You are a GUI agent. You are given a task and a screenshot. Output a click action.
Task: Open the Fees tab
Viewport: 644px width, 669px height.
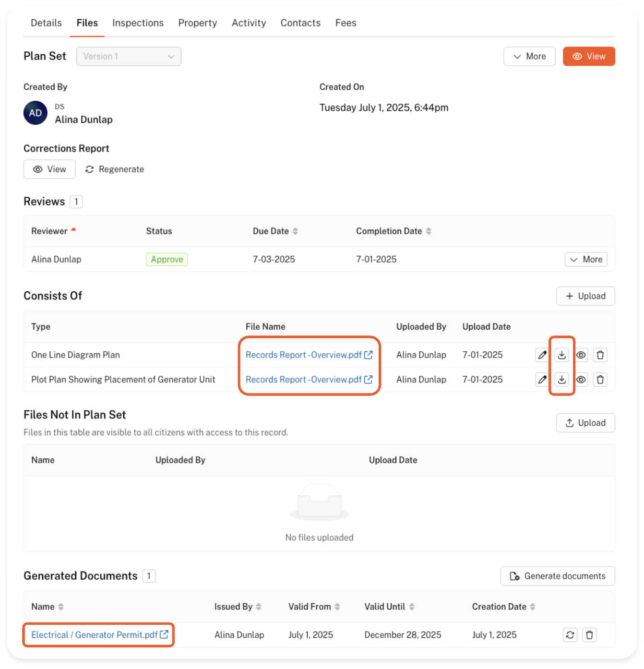[346, 23]
